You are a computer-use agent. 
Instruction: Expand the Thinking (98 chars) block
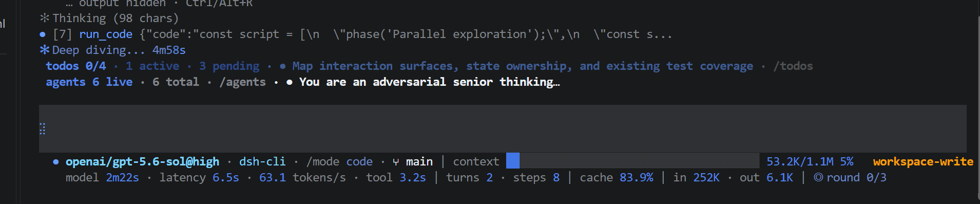coord(116,18)
